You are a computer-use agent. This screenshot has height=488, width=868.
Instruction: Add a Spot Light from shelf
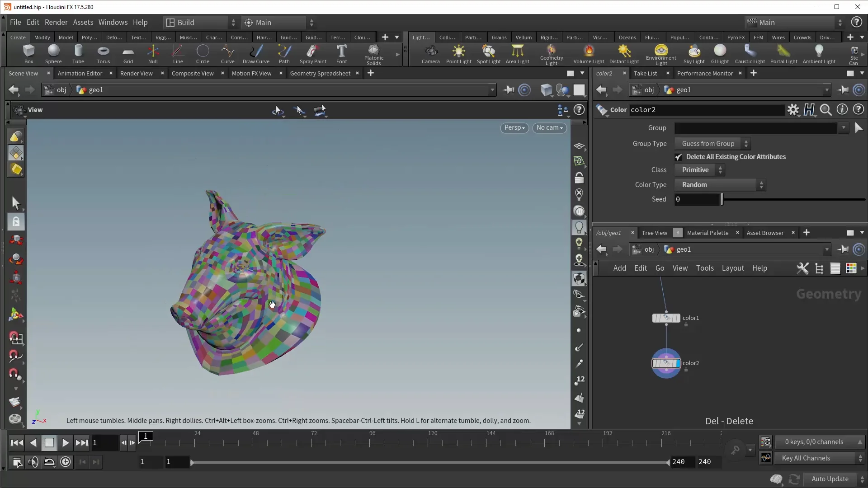(488, 54)
